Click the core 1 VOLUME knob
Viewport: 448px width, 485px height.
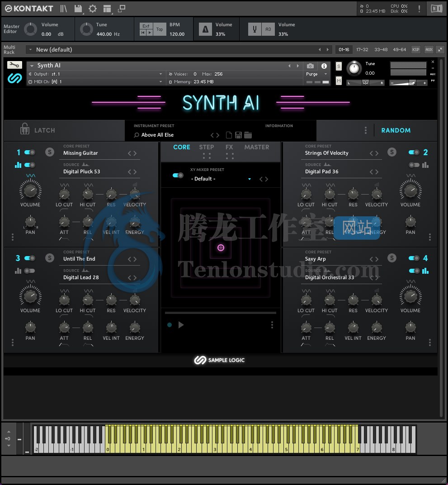(30, 191)
